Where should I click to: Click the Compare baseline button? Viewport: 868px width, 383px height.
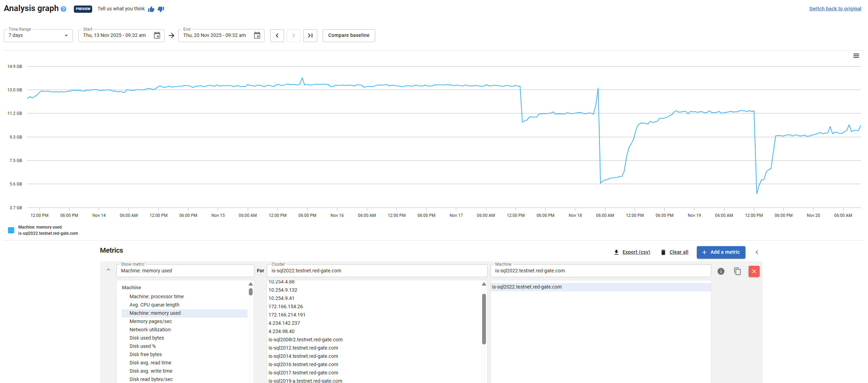[x=349, y=36]
